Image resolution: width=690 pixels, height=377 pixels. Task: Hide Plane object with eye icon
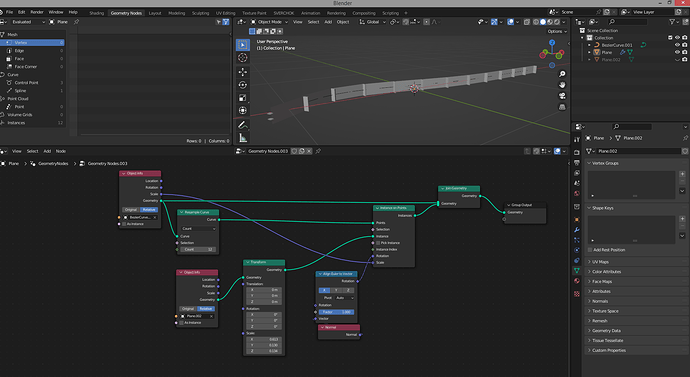click(x=677, y=52)
